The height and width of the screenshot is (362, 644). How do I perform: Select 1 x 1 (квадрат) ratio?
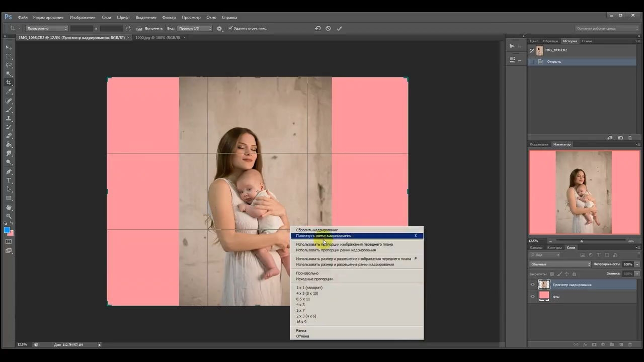(357, 288)
